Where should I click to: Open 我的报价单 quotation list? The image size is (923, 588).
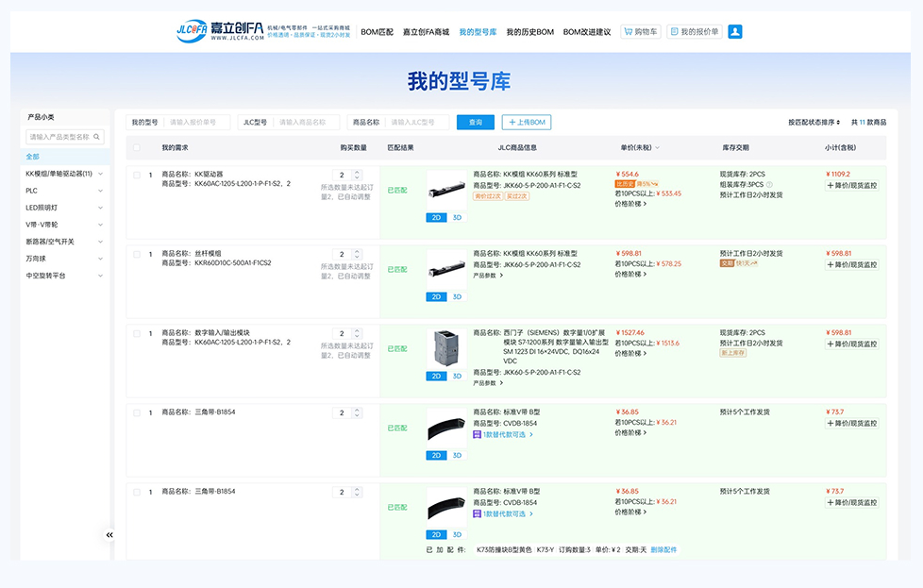(x=694, y=31)
